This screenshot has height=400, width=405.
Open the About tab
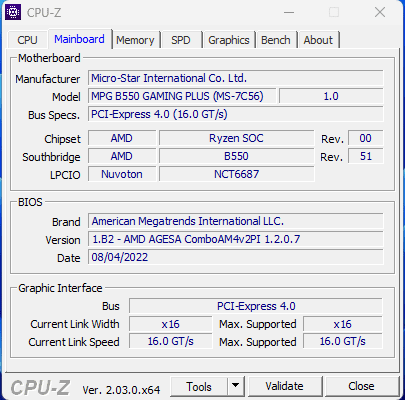pos(318,40)
